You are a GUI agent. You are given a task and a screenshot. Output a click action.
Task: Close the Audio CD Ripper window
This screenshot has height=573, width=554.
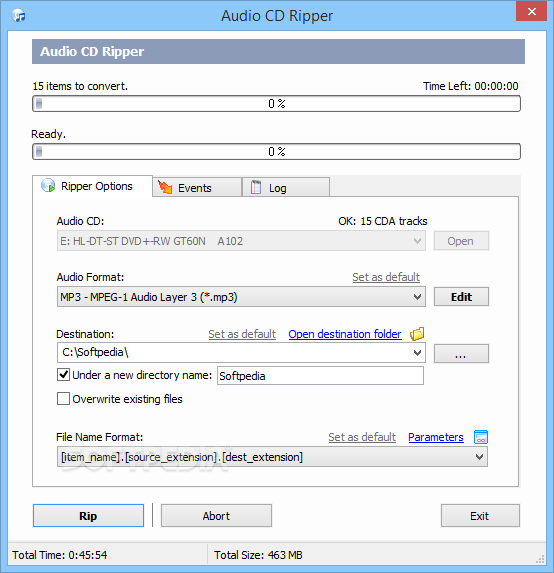[531, 11]
